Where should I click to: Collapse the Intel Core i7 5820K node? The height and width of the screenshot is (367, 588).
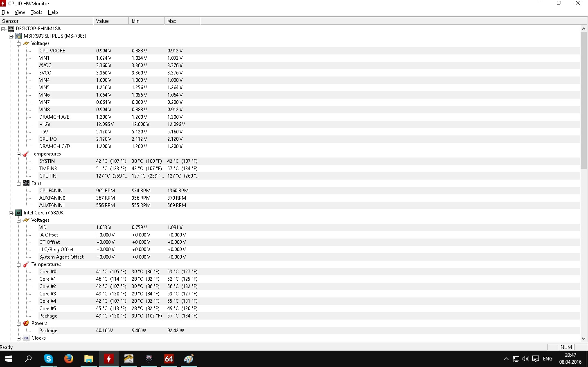(11, 213)
